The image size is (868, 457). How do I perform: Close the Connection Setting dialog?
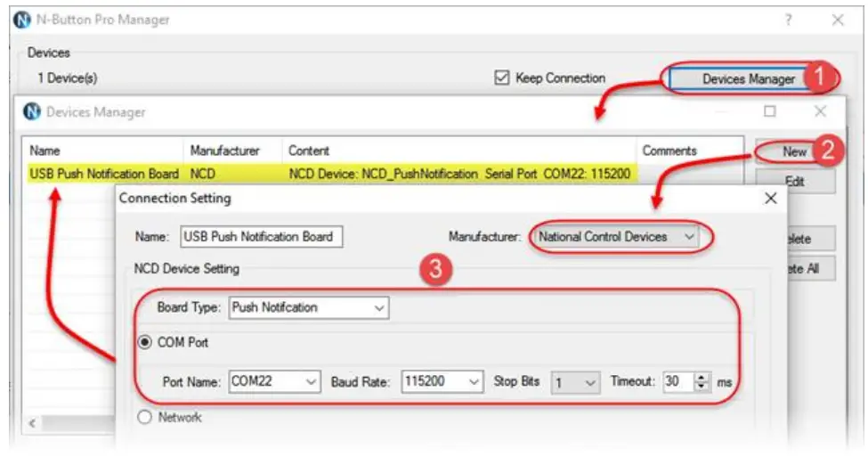tap(771, 199)
